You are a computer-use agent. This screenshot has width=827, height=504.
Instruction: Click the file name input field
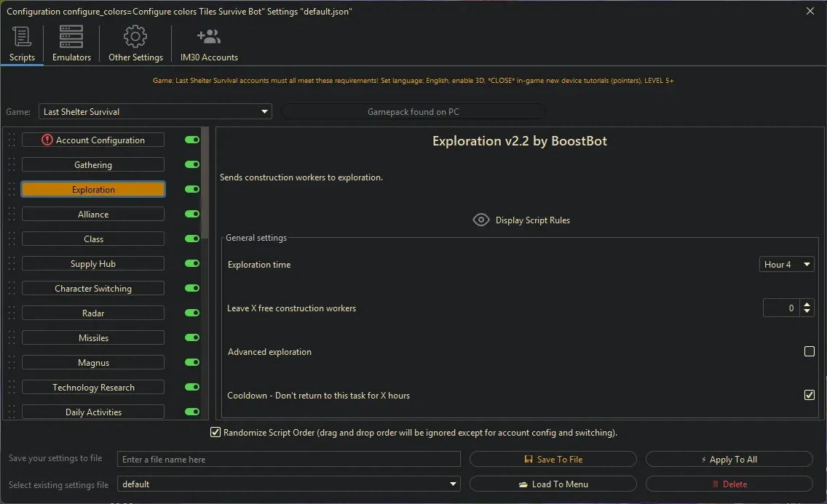tap(288, 459)
